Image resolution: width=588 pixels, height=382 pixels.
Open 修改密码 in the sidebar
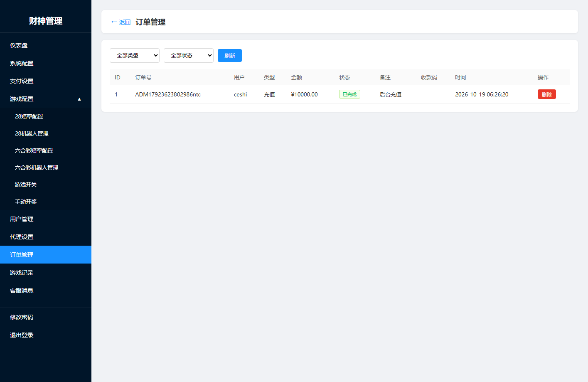point(46,317)
